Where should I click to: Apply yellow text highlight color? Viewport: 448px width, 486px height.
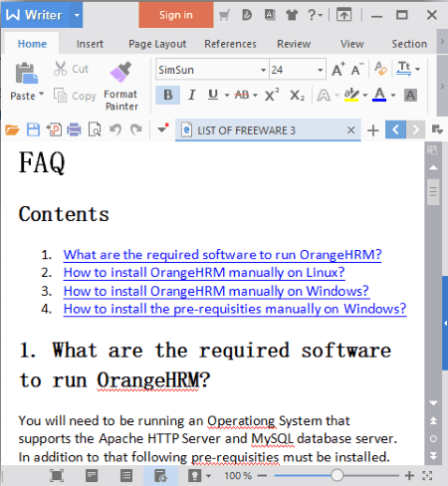(351, 96)
